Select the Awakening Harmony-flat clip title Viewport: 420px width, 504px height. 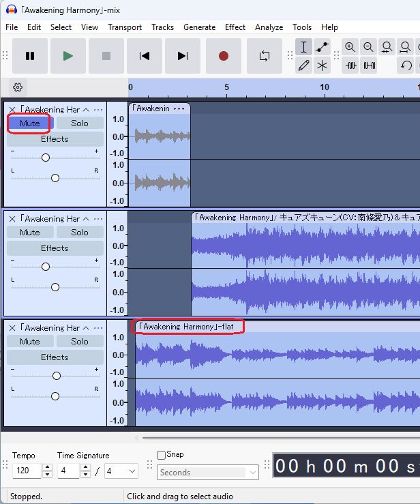[185, 327]
